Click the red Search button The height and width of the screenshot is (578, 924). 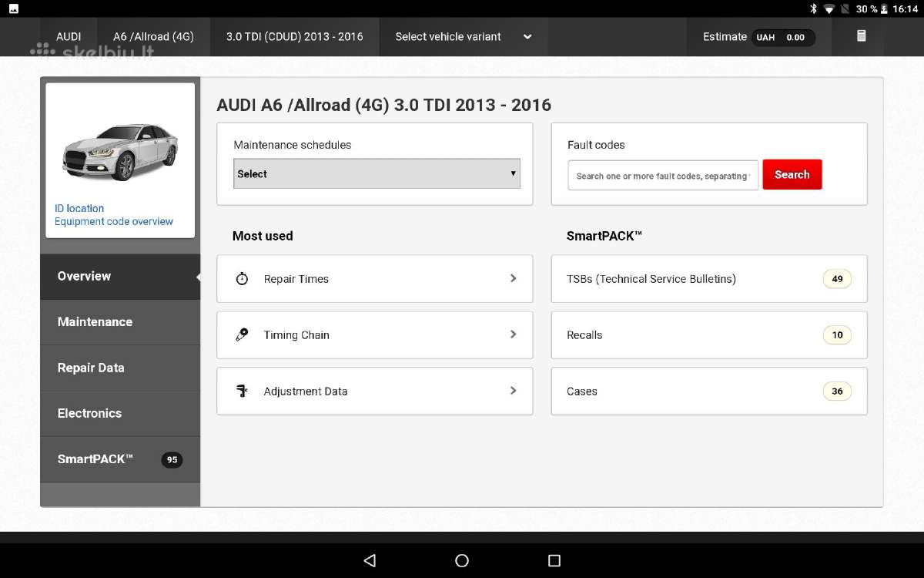pyautogui.click(x=792, y=174)
